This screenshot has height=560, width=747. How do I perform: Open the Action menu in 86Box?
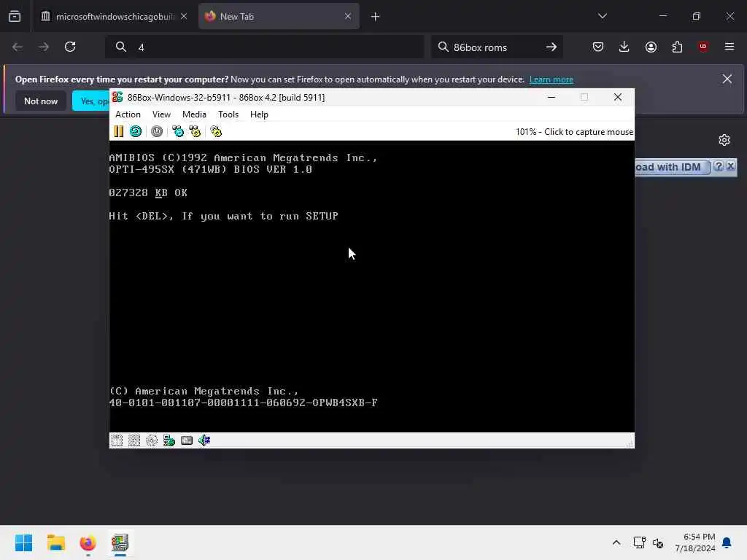(128, 114)
